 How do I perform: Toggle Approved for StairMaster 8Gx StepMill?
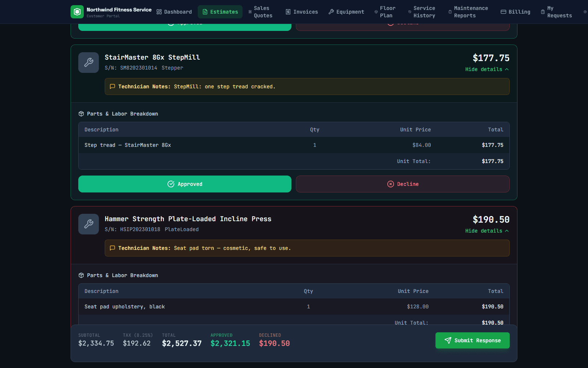tap(185, 184)
